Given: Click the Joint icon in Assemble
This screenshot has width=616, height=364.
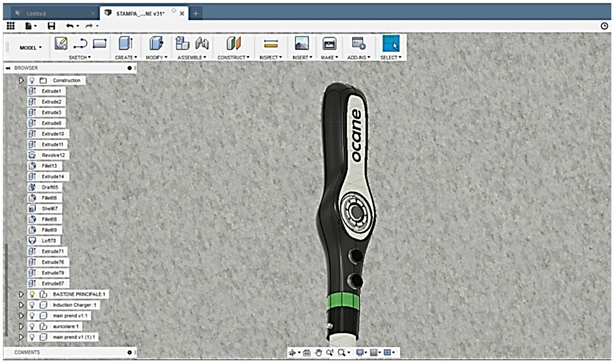Looking at the screenshot, I should click(202, 44).
